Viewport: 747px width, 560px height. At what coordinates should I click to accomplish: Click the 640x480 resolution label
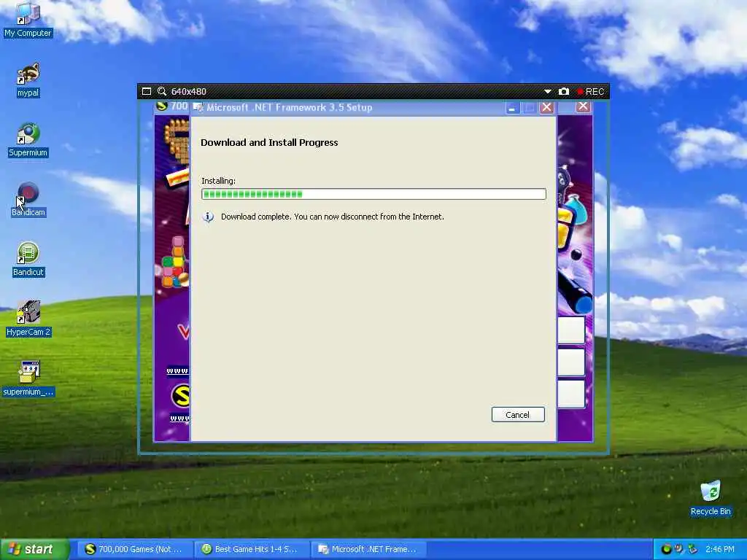tap(189, 91)
